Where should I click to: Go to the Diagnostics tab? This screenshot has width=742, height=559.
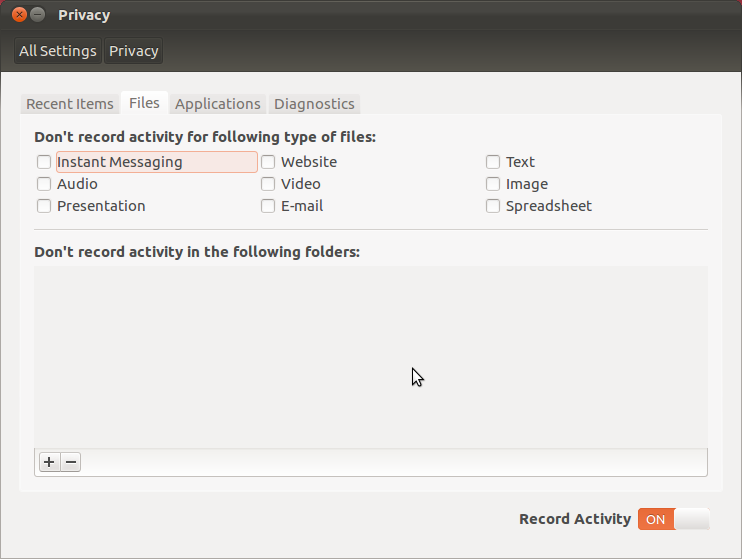pyautogui.click(x=314, y=104)
